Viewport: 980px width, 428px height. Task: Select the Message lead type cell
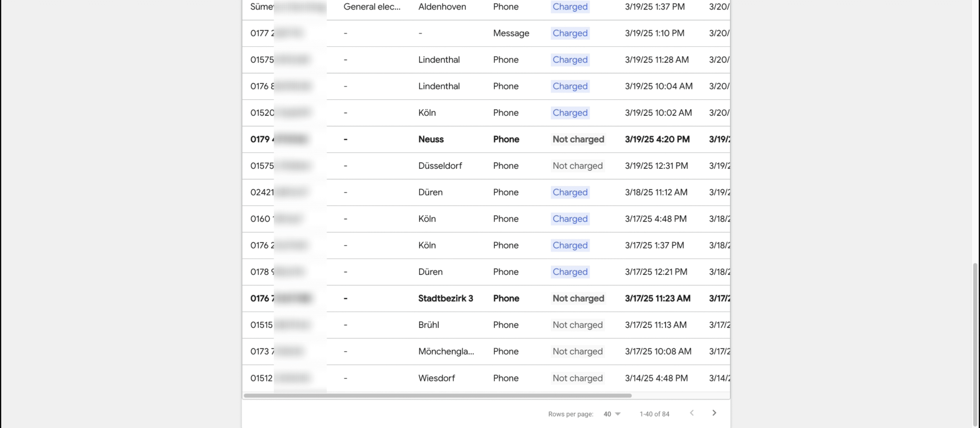pyautogui.click(x=511, y=33)
